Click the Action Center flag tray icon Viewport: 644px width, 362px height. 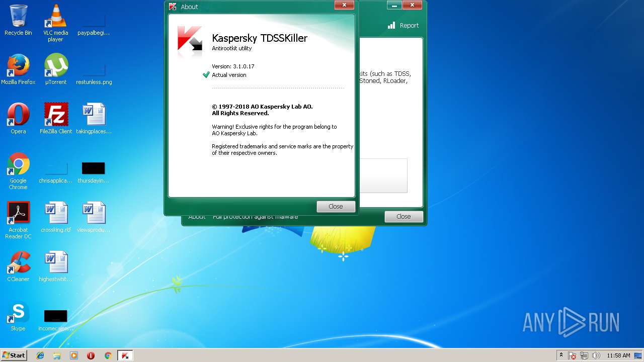[573, 356]
